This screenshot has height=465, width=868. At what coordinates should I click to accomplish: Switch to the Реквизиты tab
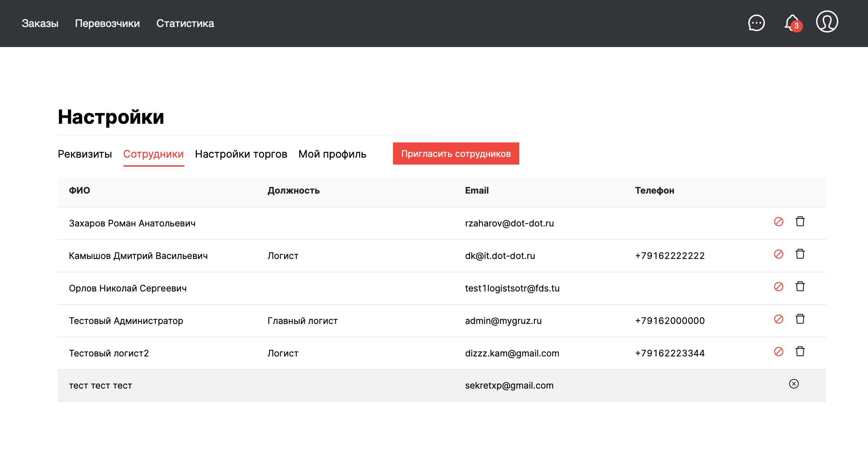[x=85, y=154]
